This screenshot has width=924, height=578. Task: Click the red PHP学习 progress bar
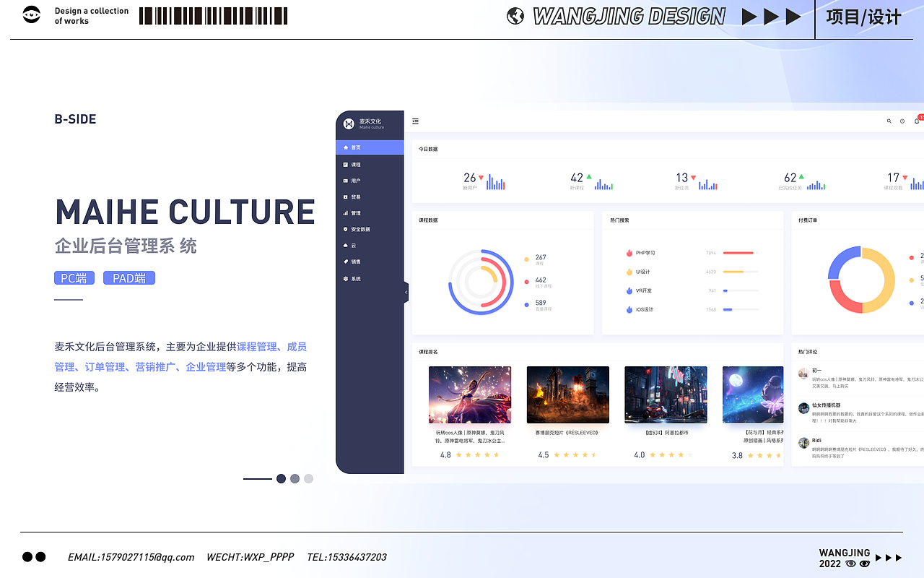click(x=738, y=253)
